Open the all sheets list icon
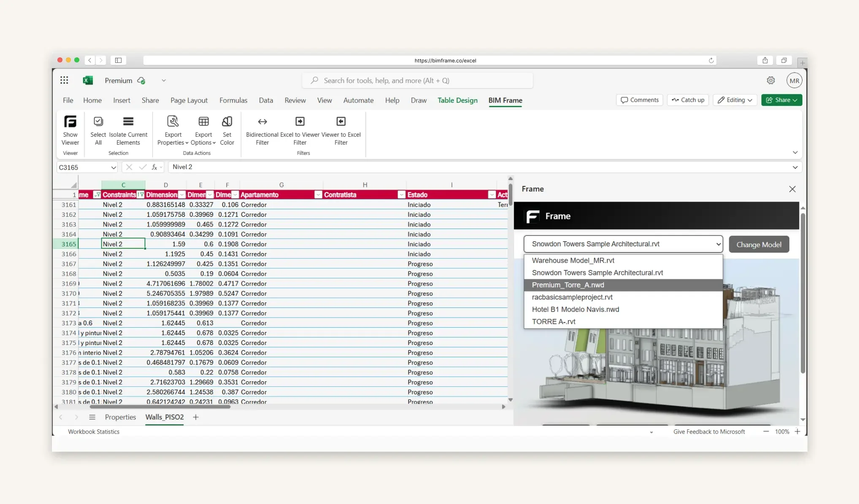The height and width of the screenshot is (504, 859). coord(92,417)
